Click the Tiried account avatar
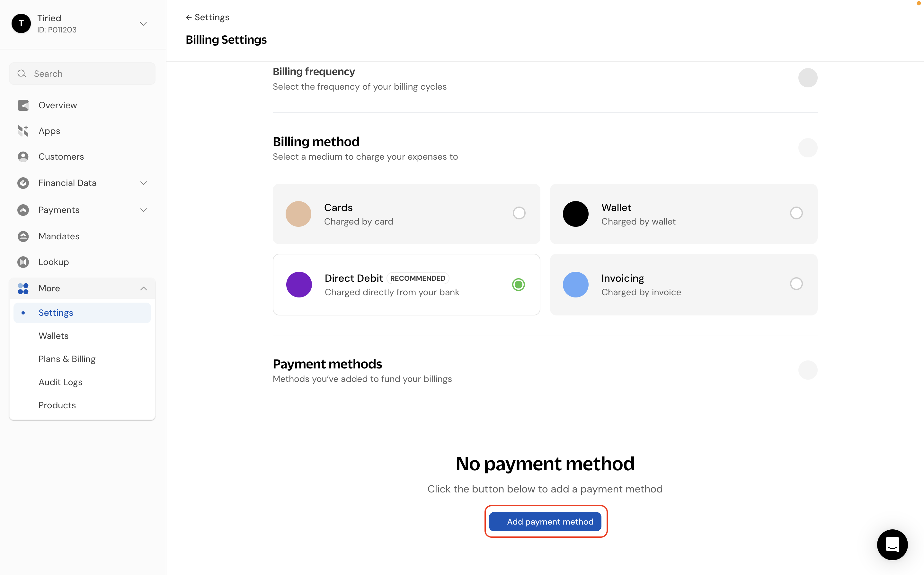 pyautogui.click(x=21, y=23)
